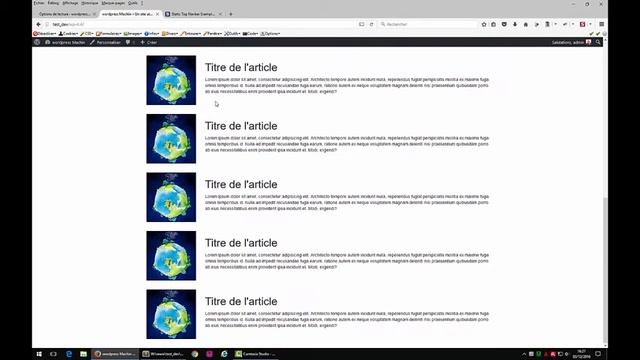Click first 'Titre de l'article' heading
Image resolution: width=640 pixels, height=360 pixels.
coord(241,67)
